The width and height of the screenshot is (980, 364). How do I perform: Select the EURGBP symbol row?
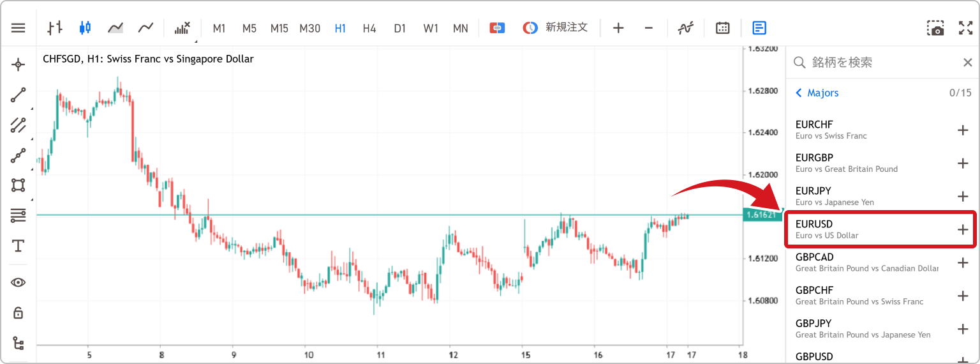(882, 163)
